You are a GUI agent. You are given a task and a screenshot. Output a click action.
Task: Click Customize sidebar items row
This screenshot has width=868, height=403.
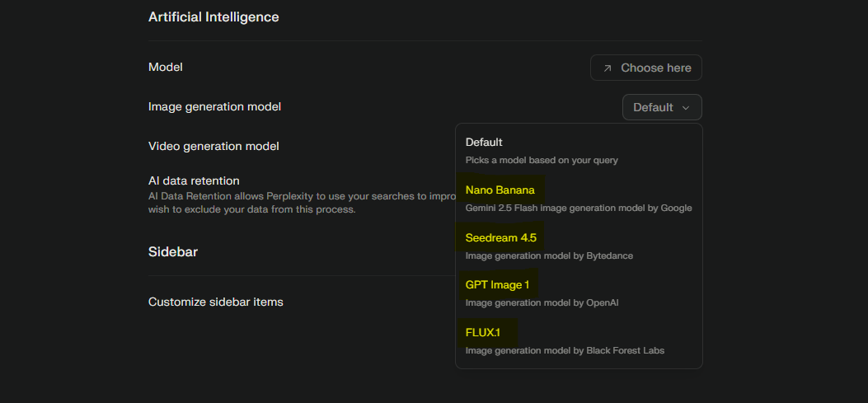click(x=216, y=302)
